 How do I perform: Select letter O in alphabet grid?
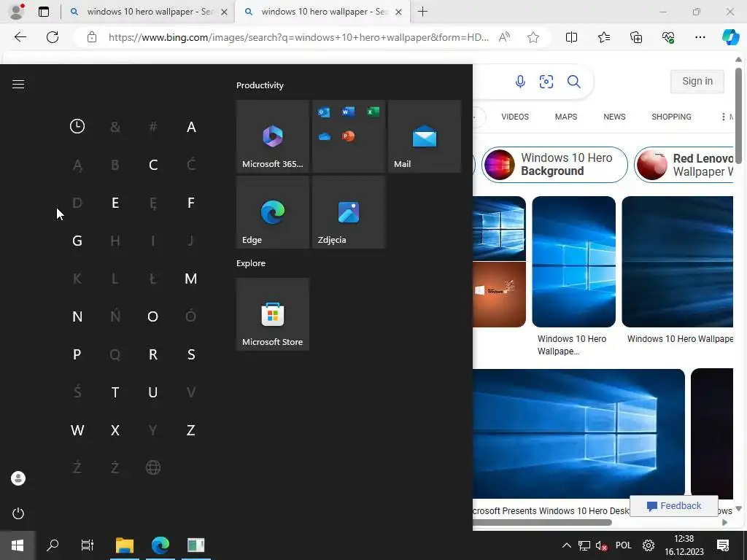point(153,316)
